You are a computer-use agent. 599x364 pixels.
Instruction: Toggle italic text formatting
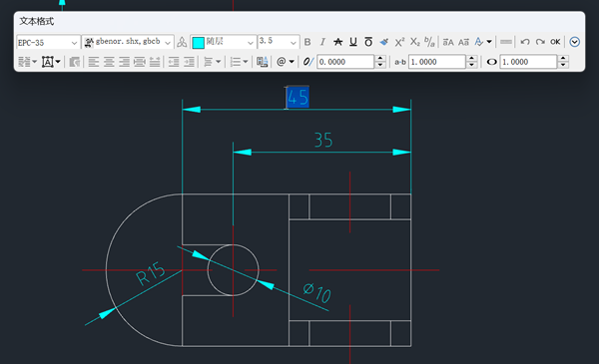click(x=322, y=42)
